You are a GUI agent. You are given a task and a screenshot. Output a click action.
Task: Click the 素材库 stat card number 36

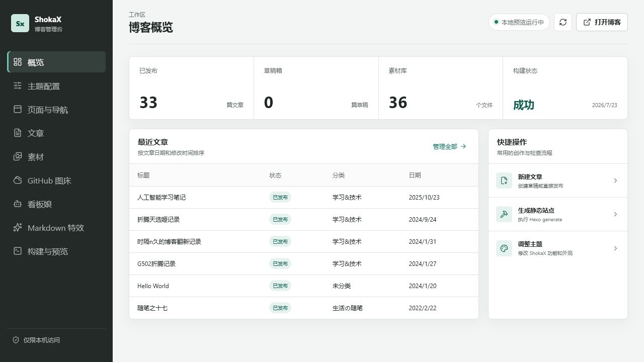click(x=398, y=103)
